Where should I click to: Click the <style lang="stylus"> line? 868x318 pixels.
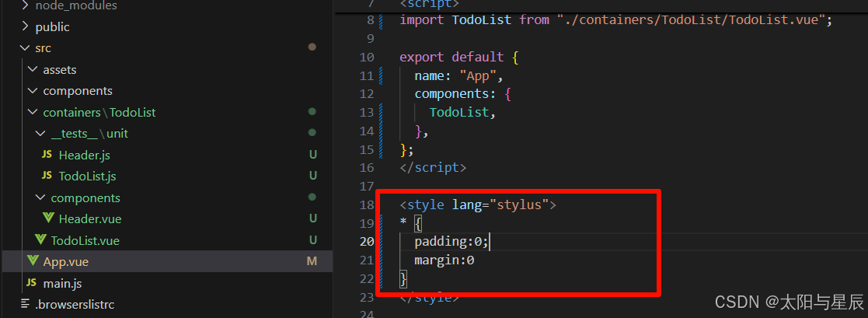(x=478, y=205)
